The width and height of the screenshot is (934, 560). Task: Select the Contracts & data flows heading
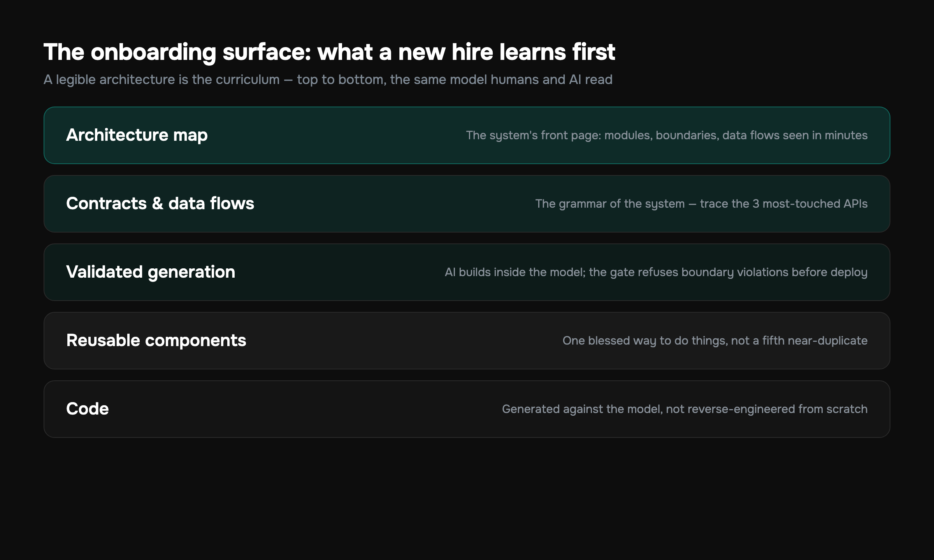pyautogui.click(x=160, y=203)
